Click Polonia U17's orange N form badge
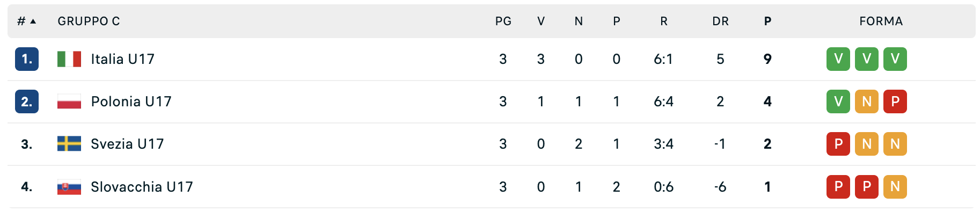This screenshot has height=218, width=980. click(866, 101)
